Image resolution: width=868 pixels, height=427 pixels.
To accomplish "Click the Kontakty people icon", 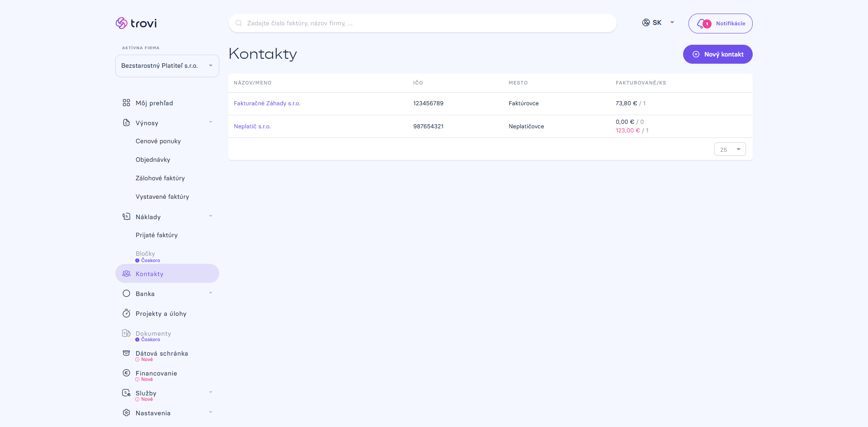I will coord(126,274).
